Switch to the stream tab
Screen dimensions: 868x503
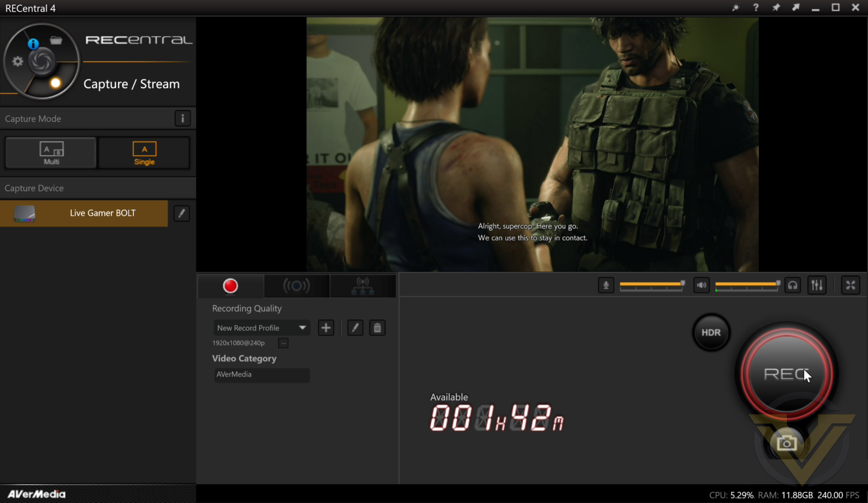[x=296, y=286]
